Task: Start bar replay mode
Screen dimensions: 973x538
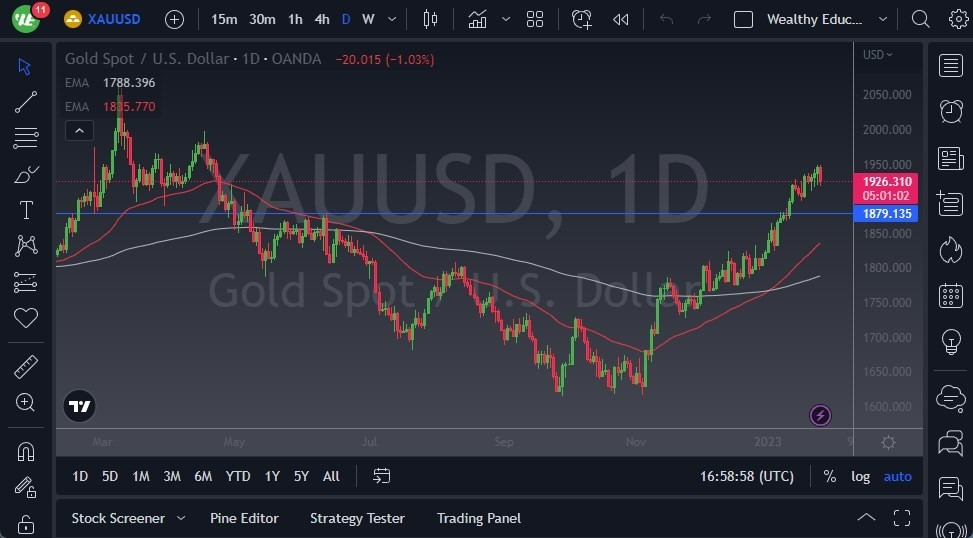Action: [621, 19]
